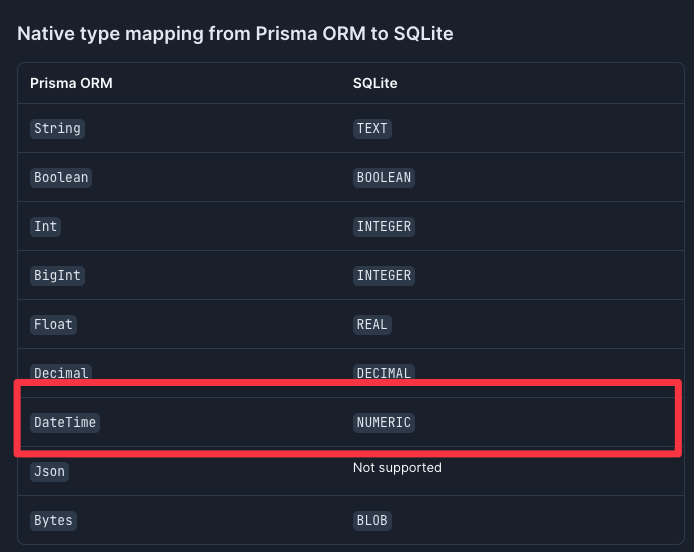694x552 pixels.
Task: Click INTEGER tag in the BigInt row
Action: click(x=384, y=275)
